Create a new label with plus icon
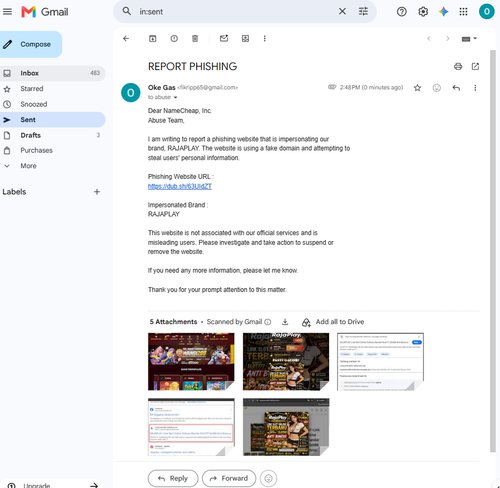This screenshot has width=500, height=488. [x=97, y=192]
